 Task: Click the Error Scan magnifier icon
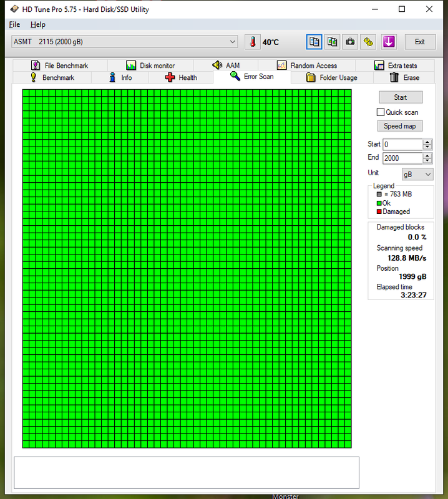click(x=235, y=76)
